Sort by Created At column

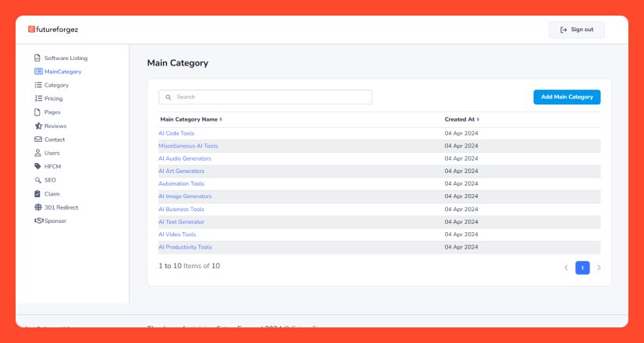(461, 119)
